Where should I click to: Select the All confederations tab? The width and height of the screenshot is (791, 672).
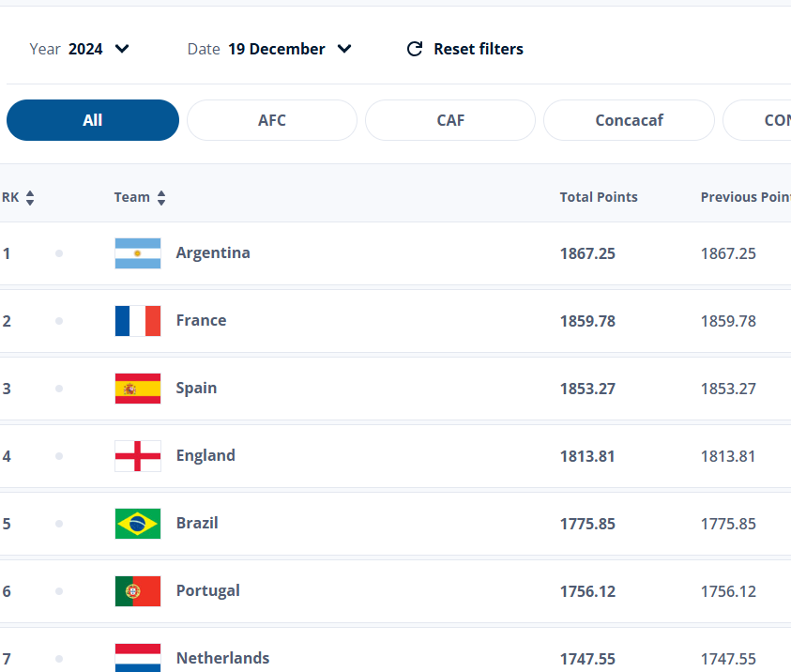click(93, 120)
